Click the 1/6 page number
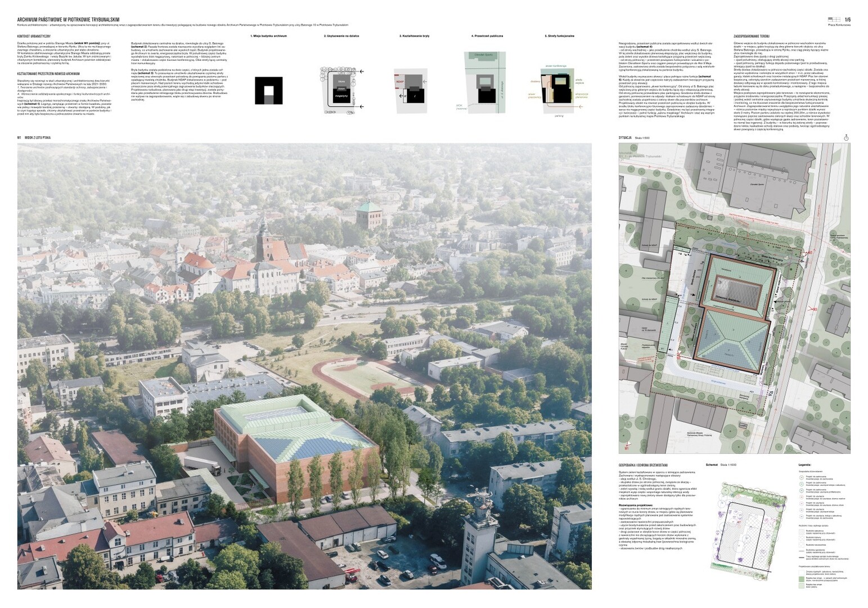Screen dimensions: 868x608 tap(847, 19)
